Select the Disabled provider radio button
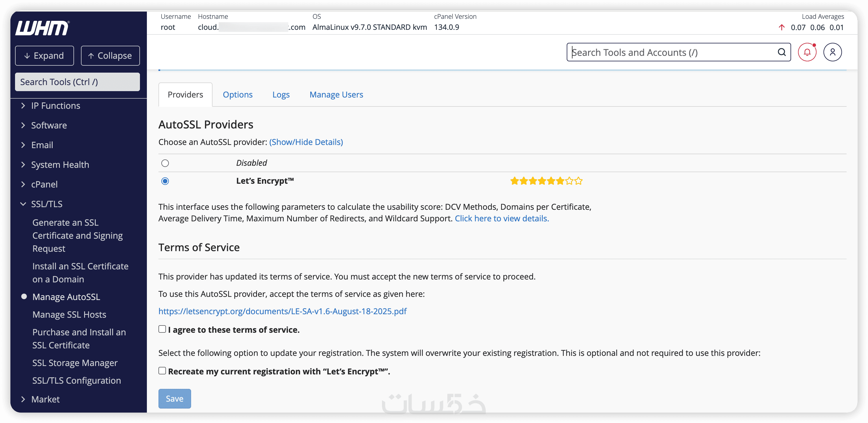The height and width of the screenshot is (423, 868). [165, 163]
